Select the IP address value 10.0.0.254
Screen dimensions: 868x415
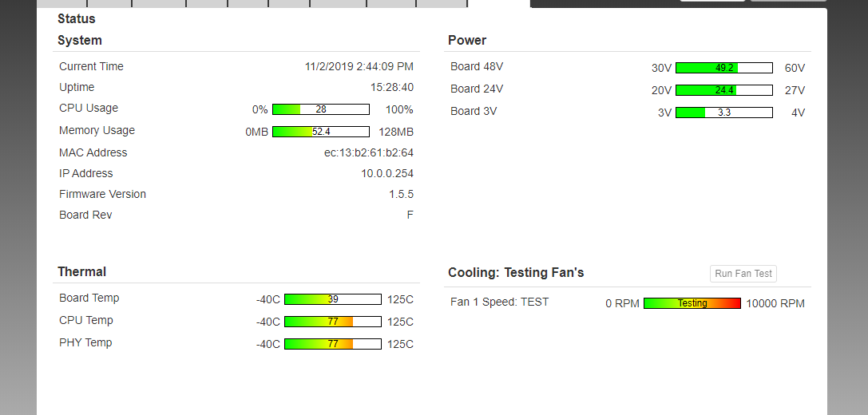pyautogui.click(x=386, y=173)
